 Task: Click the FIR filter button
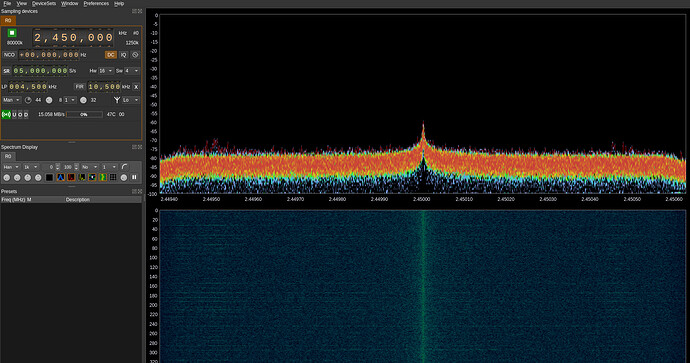tap(79, 87)
